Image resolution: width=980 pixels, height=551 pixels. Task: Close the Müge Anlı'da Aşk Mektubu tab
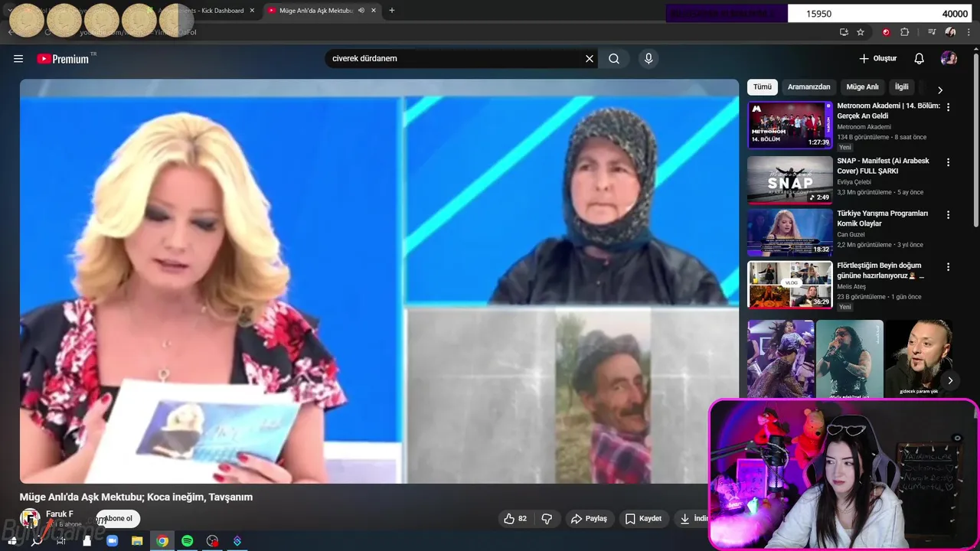375,11
